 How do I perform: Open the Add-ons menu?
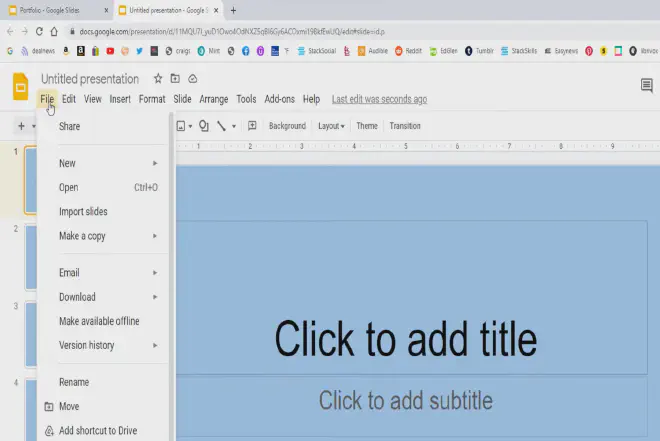point(279,99)
